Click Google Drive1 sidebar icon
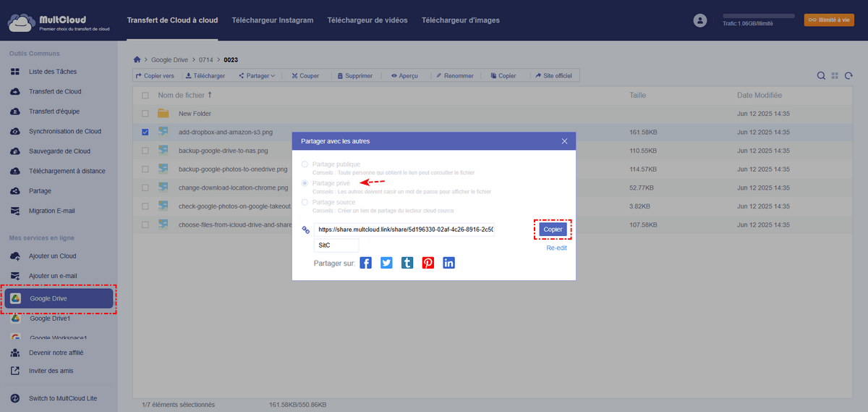Screen dimensions: 868x412 click(x=15, y=319)
